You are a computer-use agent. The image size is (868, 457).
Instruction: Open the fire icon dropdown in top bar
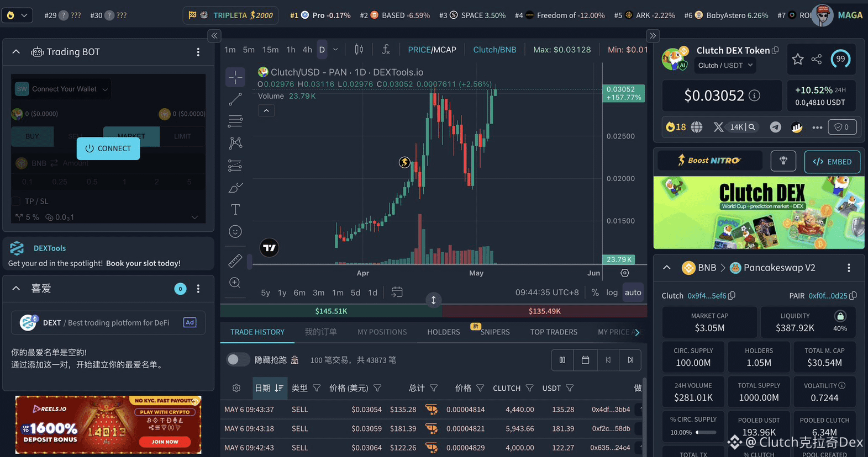(x=17, y=15)
